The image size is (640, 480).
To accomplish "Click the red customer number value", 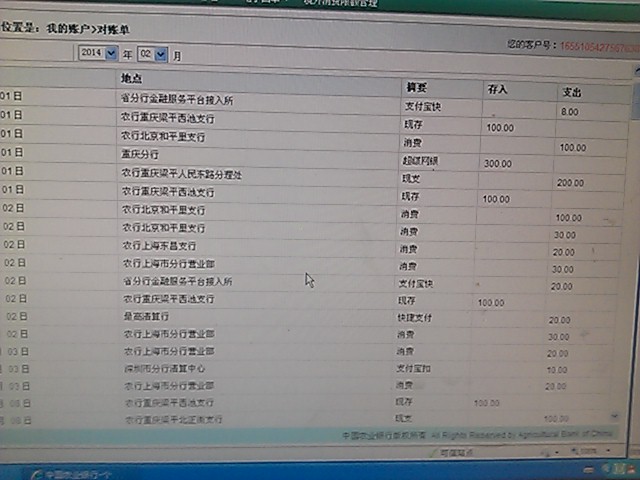I will click(600, 47).
